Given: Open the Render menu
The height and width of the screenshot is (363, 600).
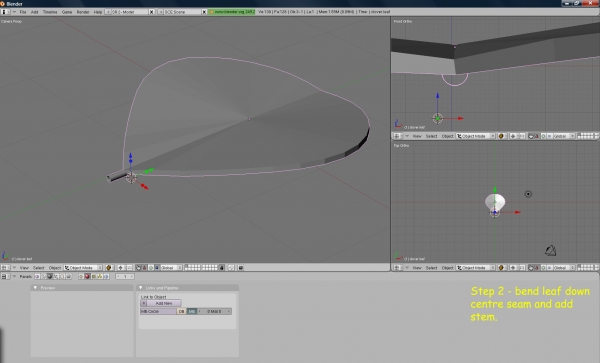Looking at the screenshot, I should (83, 12).
